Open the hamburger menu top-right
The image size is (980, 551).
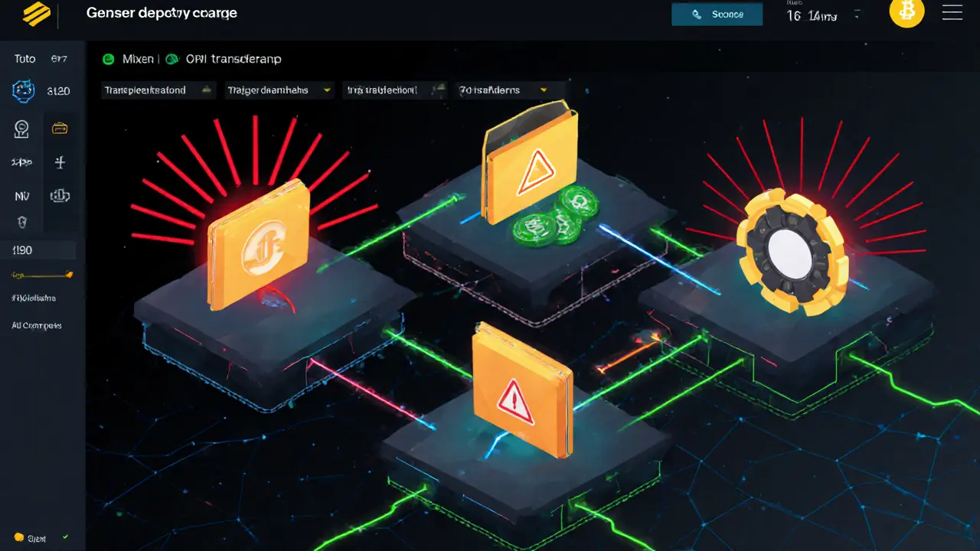pyautogui.click(x=952, y=12)
